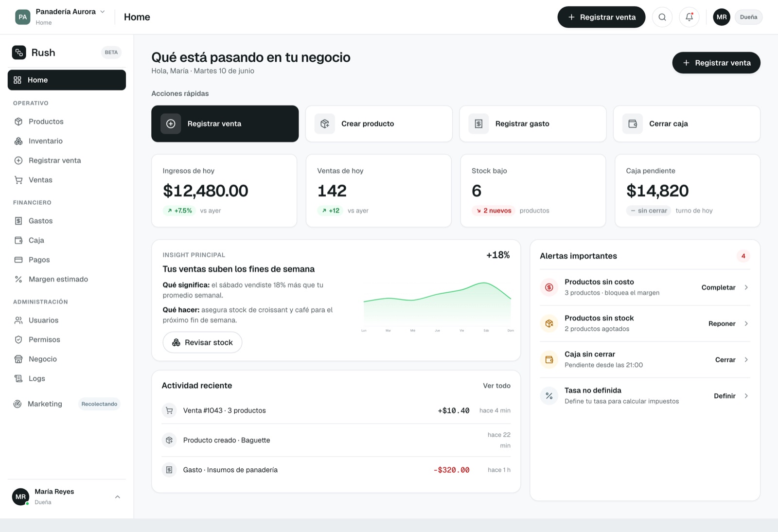Click the receipt icon in Registrar gasto card
Screen dimensions: 778x532
(x=478, y=124)
